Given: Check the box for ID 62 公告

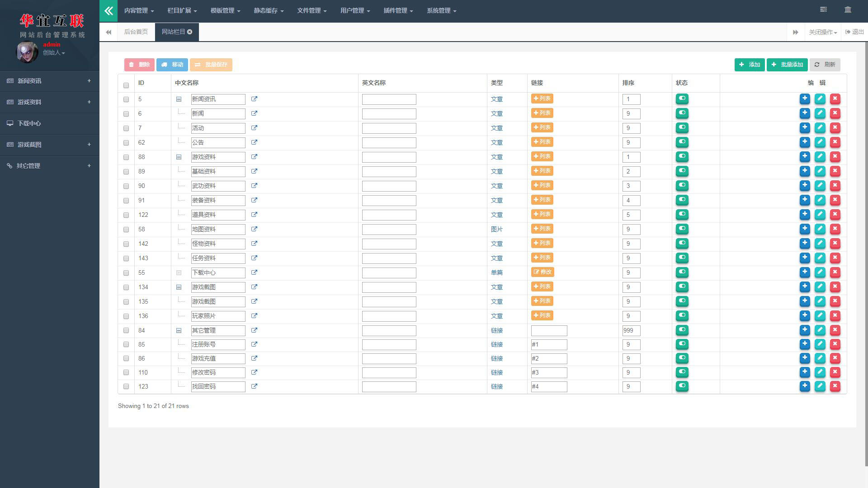Looking at the screenshot, I should [126, 143].
